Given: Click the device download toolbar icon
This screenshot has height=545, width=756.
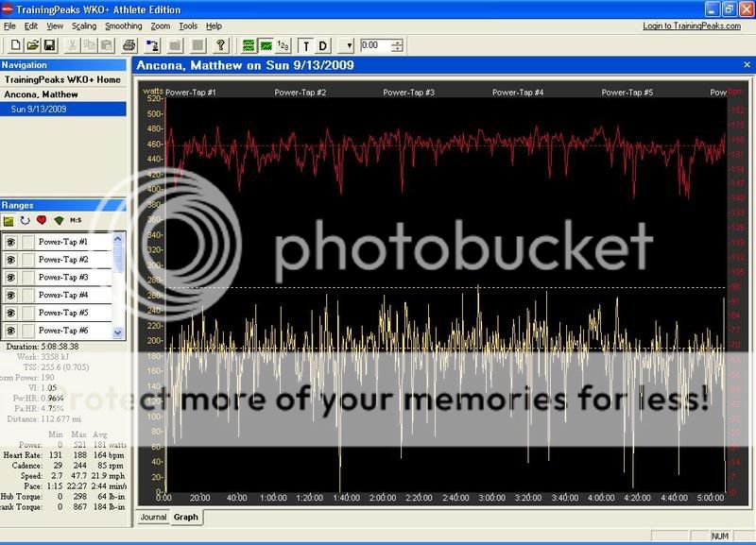Looking at the screenshot, I should [x=152, y=45].
